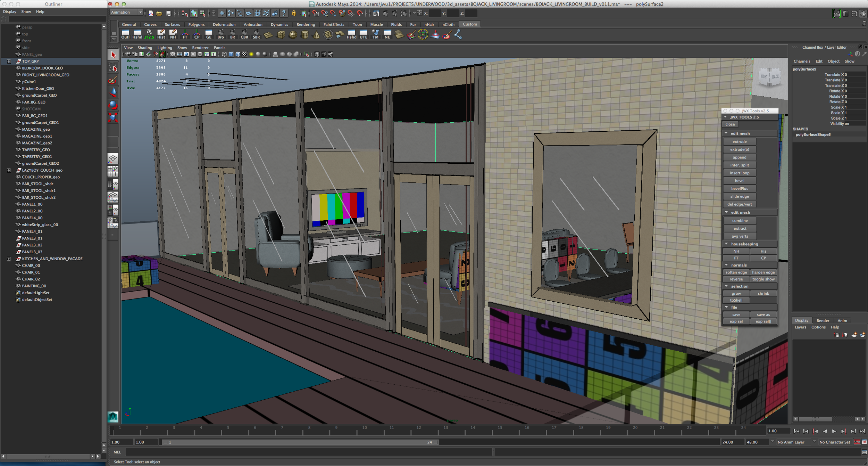The image size is (868, 466).
Task: Activate the Select Tool arrow in toolbox
Action: [x=113, y=55]
